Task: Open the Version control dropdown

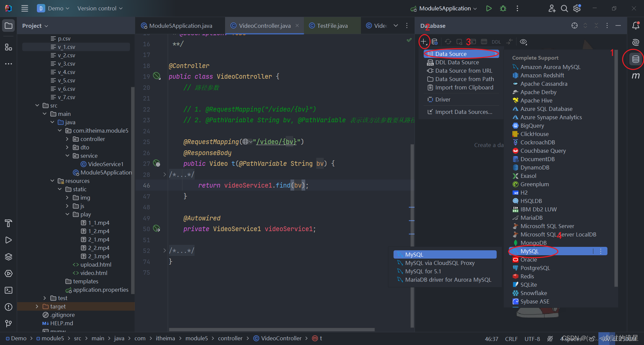Action: coord(100,8)
